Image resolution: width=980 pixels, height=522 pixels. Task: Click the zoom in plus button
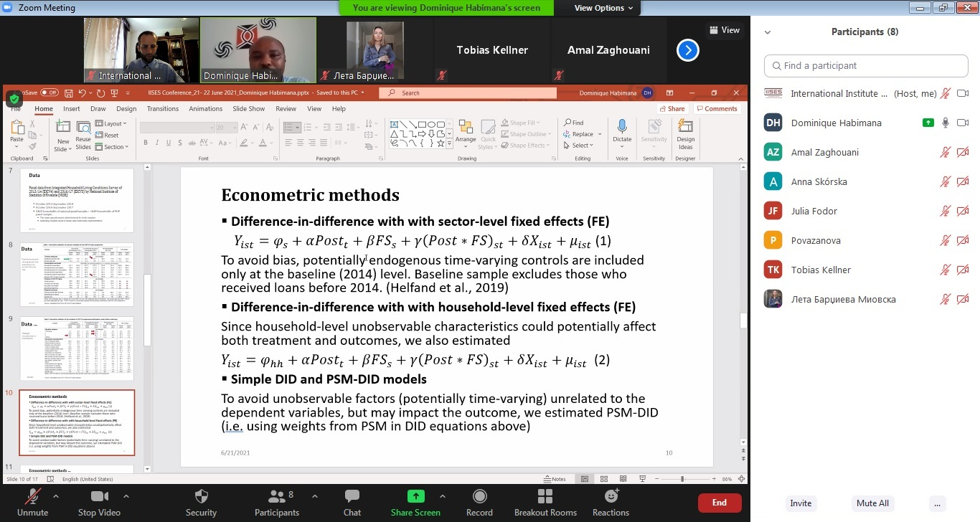point(714,479)
